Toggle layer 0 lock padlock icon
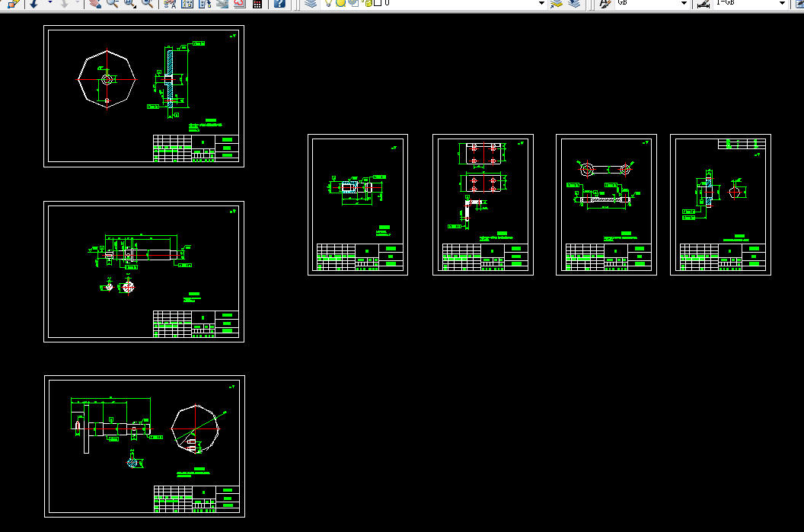 [368, 3]
